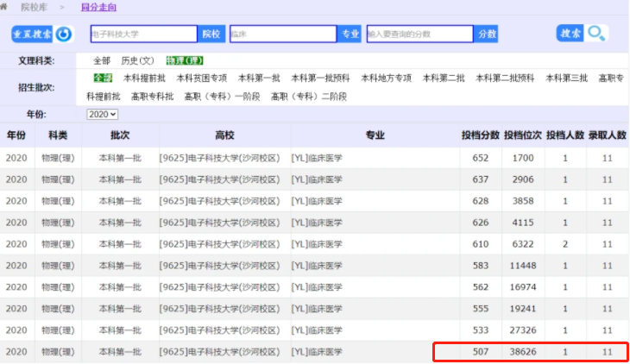Viewport: 630px width, 364px height.
Task: Click the score 628 cell
Action: click(481, 201)
